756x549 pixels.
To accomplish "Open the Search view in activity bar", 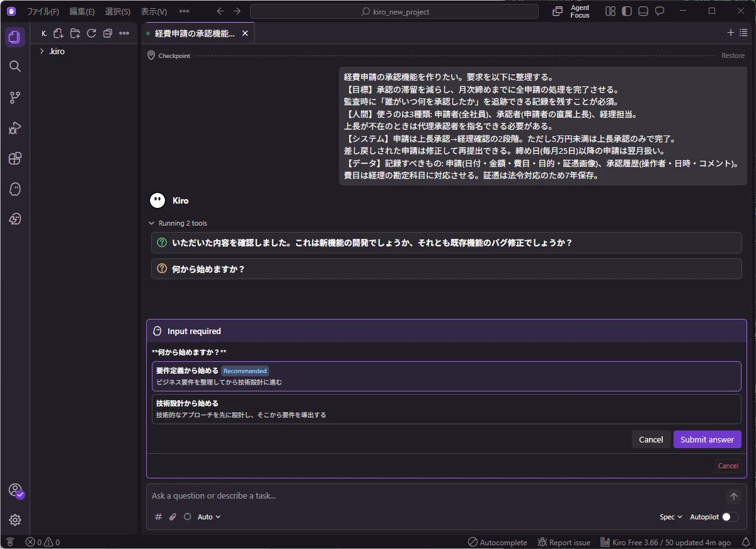I will (x=14, y=66).
